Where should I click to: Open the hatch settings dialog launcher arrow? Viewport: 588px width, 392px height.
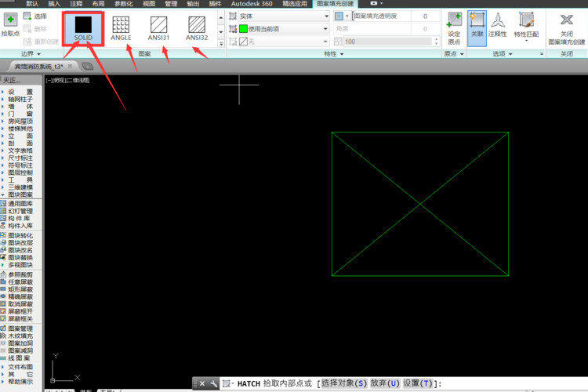tap(542, 54)
